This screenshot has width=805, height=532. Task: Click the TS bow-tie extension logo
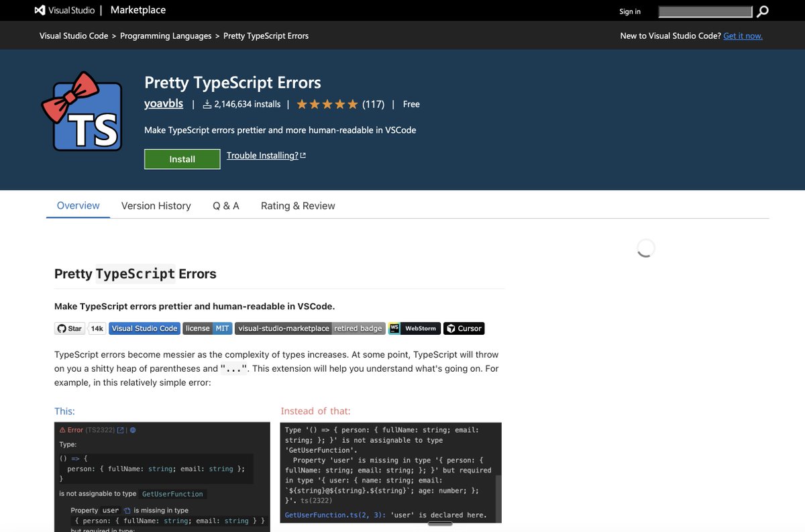point(82,113)
